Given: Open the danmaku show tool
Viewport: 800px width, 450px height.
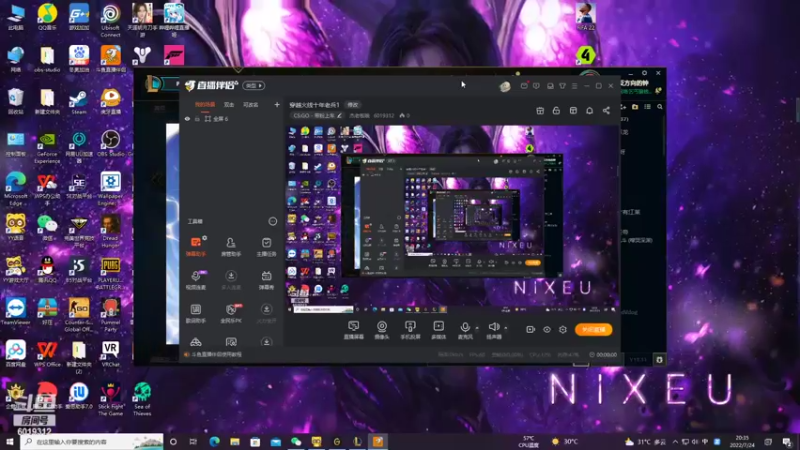Looking at the screenshot, I should pyautogui.click(x=266, y=280).
